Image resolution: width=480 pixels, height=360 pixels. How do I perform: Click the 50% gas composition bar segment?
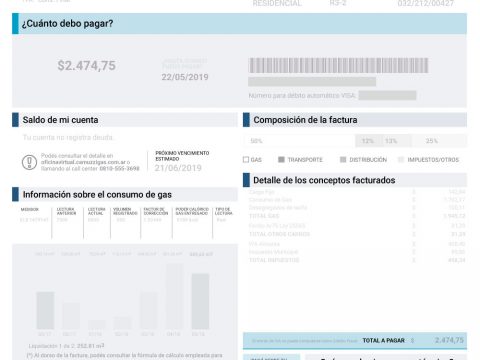click(299, 141)
